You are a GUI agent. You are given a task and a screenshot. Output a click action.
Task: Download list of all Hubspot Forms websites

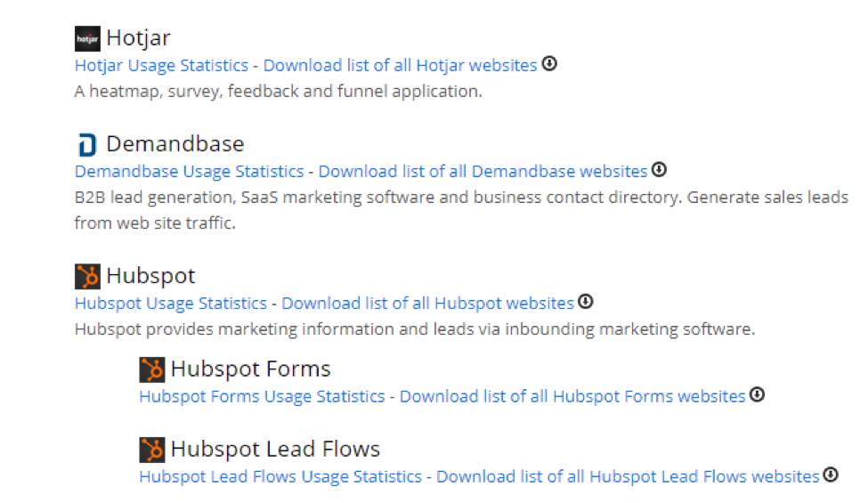572,396
